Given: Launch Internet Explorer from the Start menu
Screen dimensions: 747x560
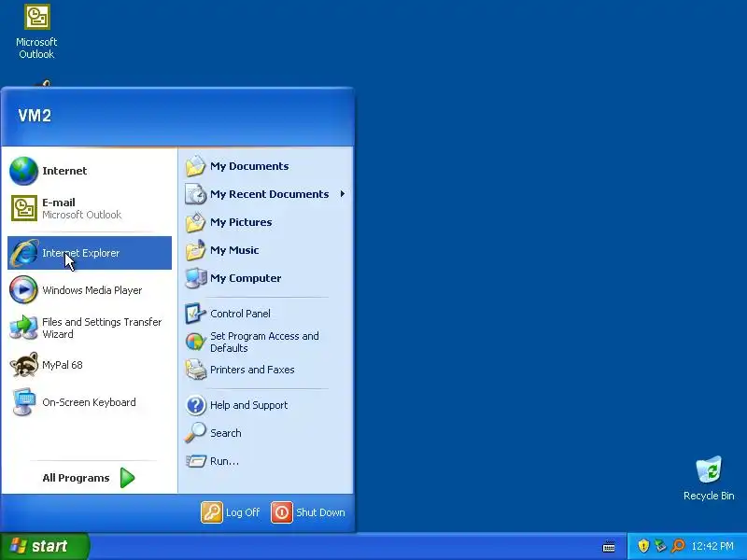Looking at the screenshot, I should [x=90, y=253].
